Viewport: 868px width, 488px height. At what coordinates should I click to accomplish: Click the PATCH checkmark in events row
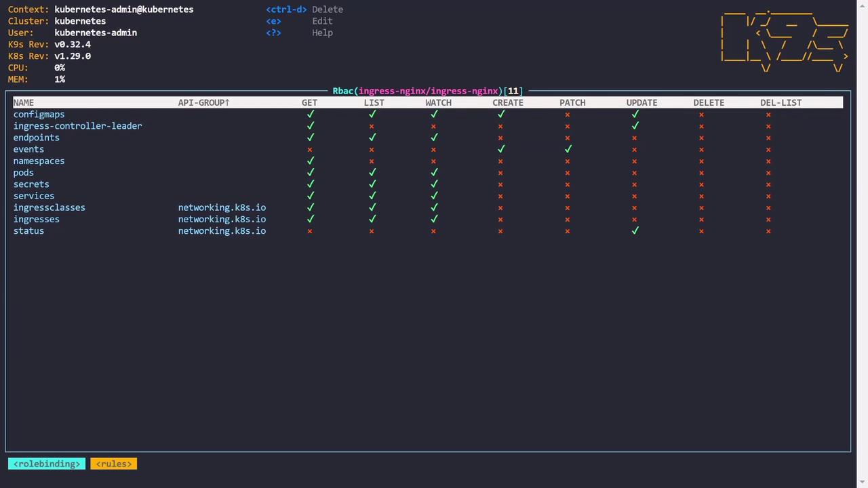tap(568, 149)
